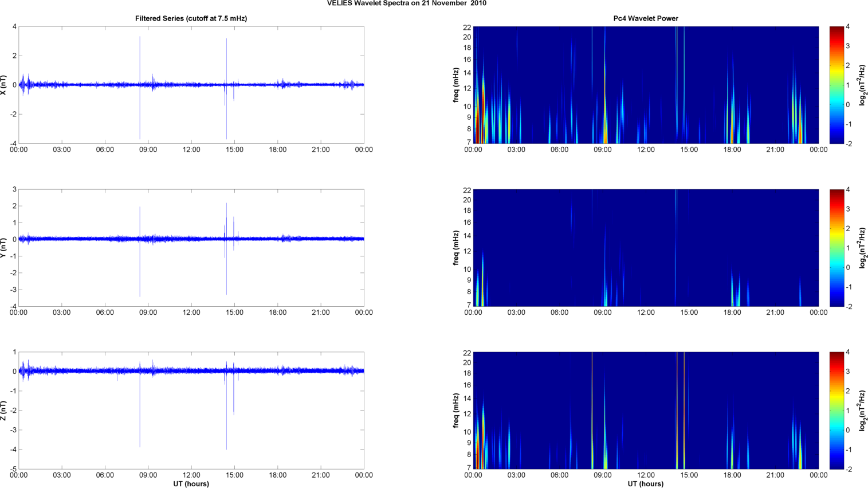Click the 'Pc4 Wavelet Power' plot title

(x=645, y=18)
